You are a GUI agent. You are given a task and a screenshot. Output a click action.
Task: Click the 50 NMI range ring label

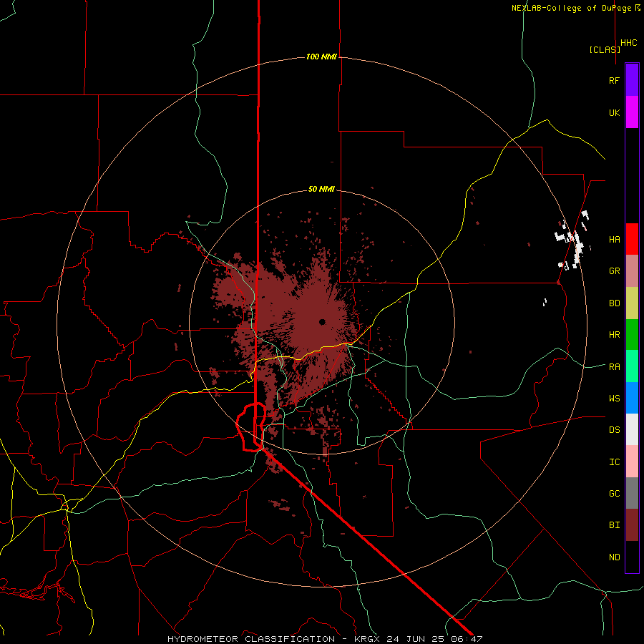pos(321,190)
